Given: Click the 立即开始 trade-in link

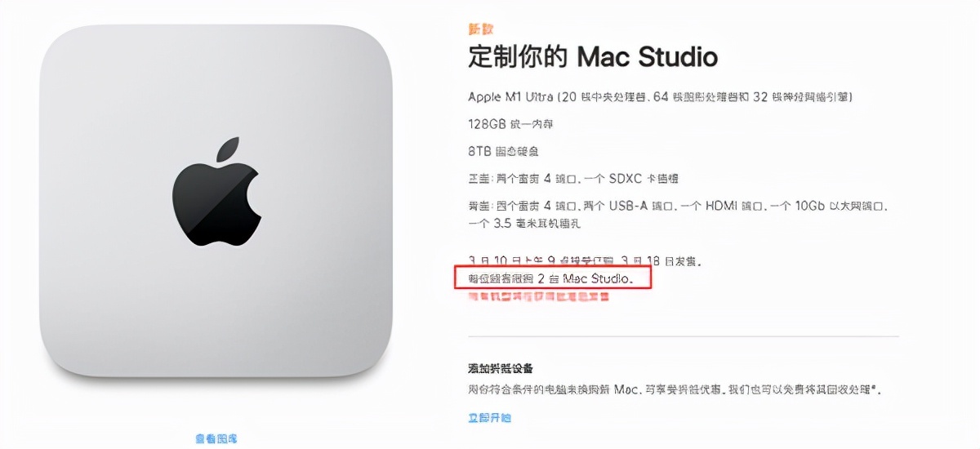Looking at the screenshot, I should pos(489,418).
